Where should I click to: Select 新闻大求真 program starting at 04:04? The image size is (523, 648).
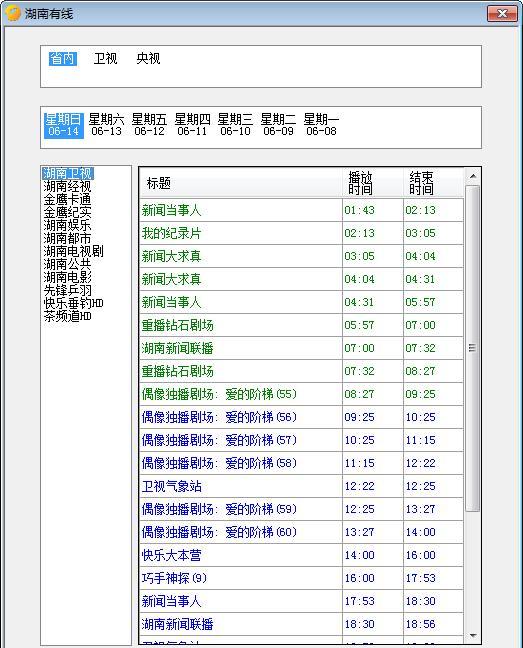pos(301,279)
